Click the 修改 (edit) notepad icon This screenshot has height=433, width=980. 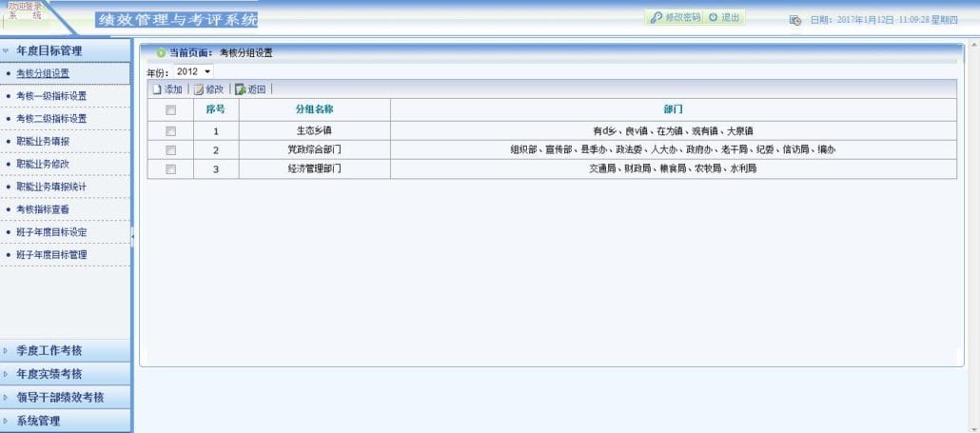(x=199, y=89)
